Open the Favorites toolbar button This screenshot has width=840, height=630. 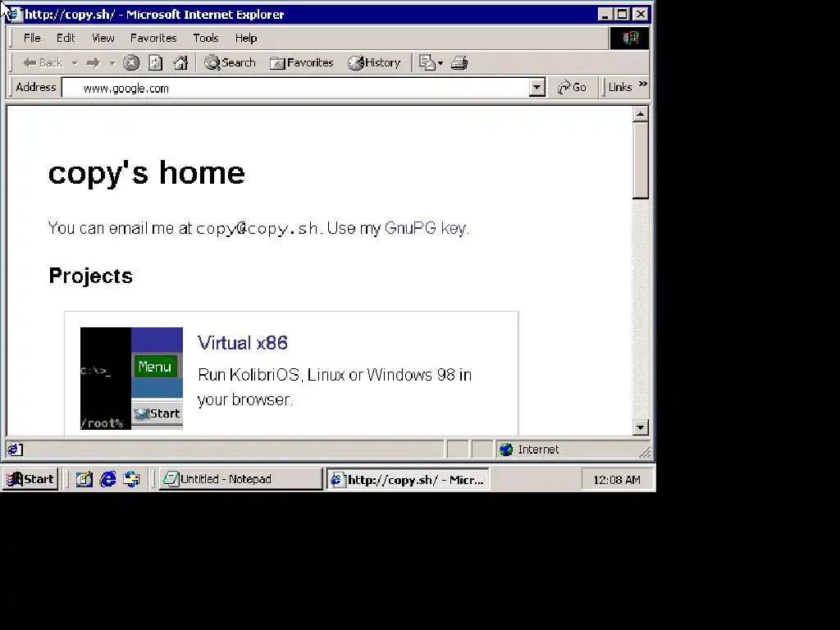(301, 62)
